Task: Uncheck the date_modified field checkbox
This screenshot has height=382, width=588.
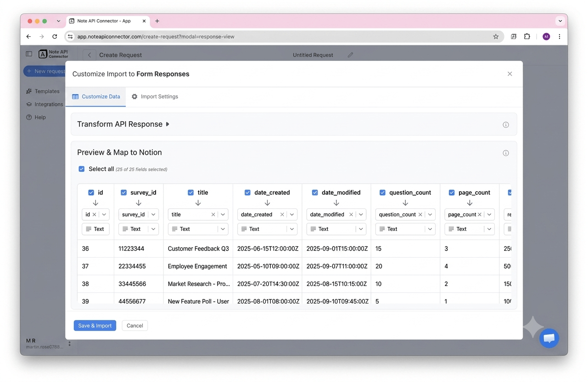Action: point(315,193)
